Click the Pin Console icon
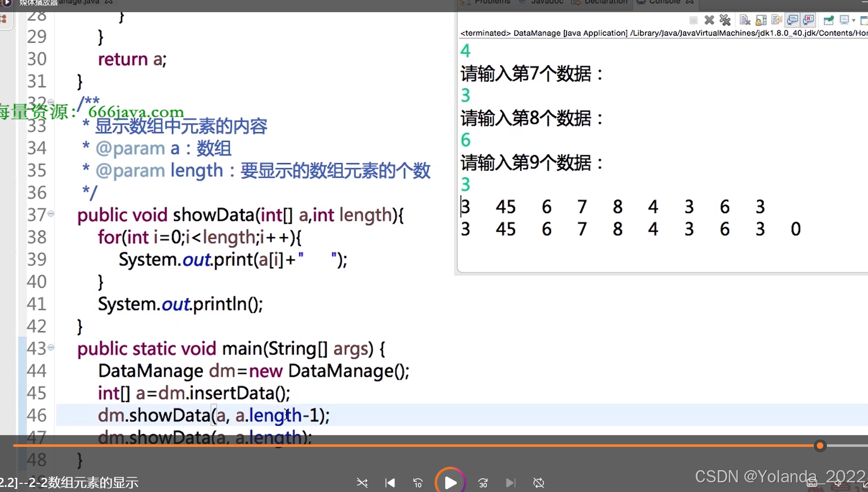 pos(829,20)
